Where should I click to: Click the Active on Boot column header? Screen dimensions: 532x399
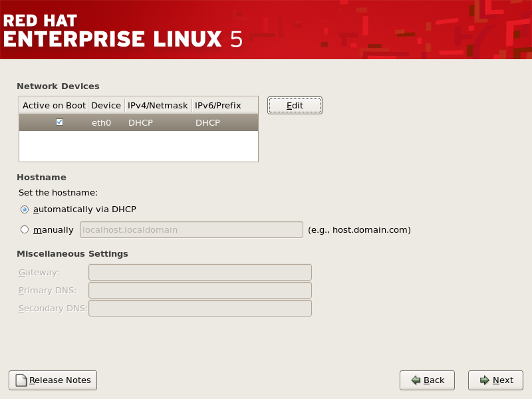pyautogui.click(x=53, y=105)
